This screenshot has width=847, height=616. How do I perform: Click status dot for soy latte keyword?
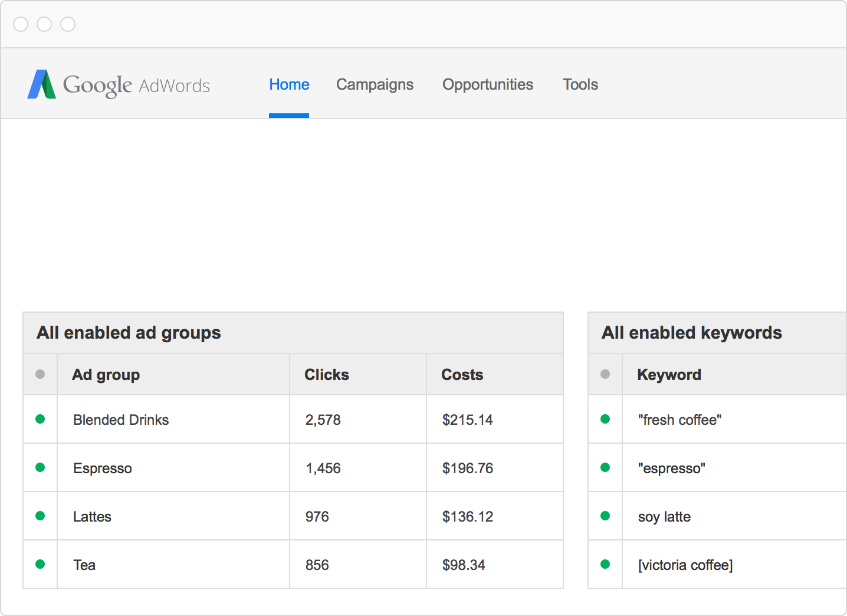tap(605, 516)
